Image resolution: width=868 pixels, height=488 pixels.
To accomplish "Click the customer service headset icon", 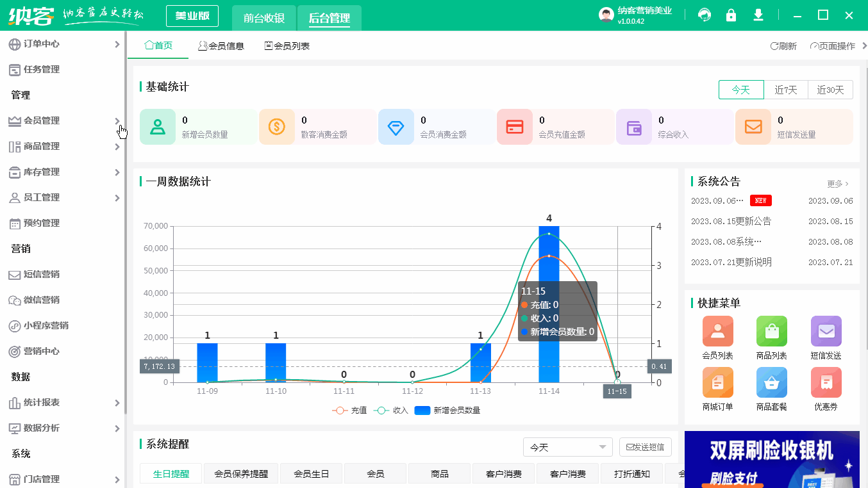I will (704, 14).
